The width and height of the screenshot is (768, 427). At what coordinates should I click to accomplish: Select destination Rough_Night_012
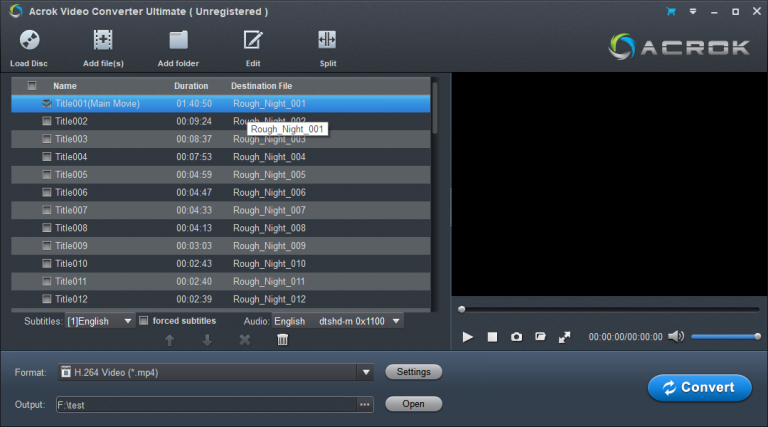tap(269, 299)
